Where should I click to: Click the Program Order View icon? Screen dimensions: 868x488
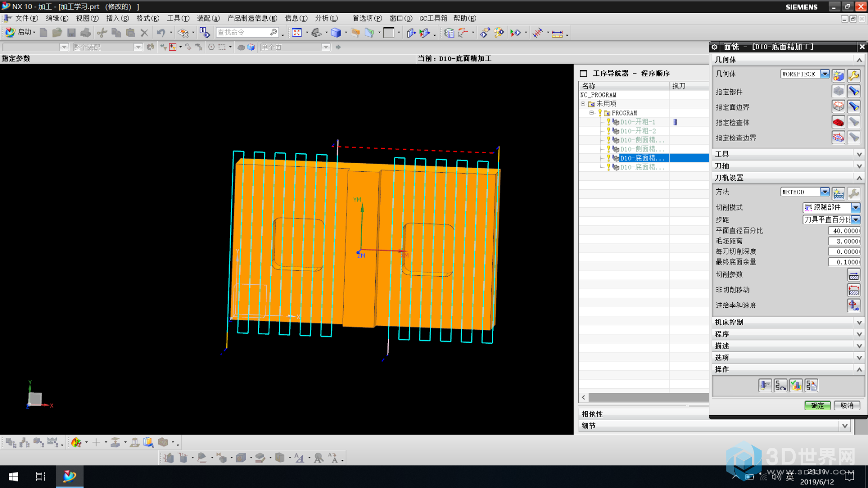[x=11, y=442]
